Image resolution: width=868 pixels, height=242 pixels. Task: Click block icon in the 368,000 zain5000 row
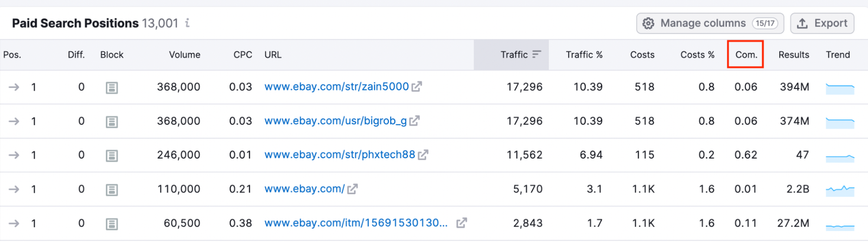coord(112,87)
